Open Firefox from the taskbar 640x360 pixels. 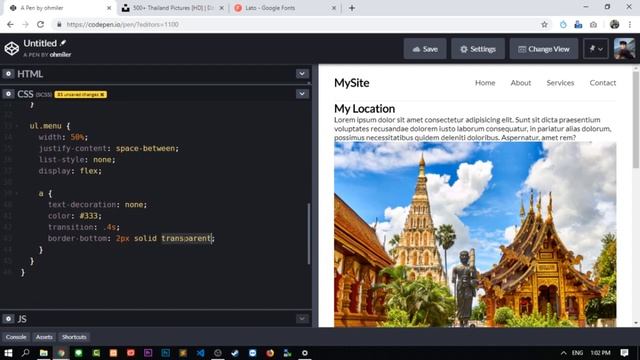click(270, 353)
